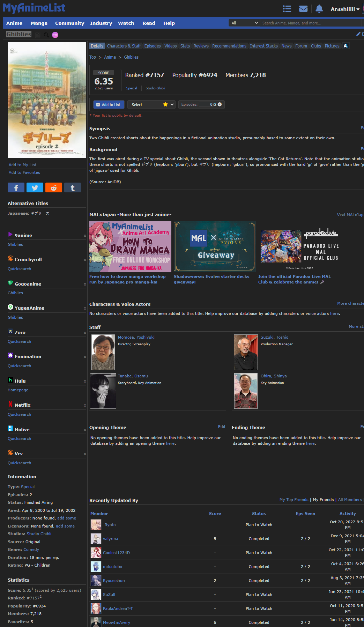
Task: Click Add to Favorites link
Action: [x=24, y=172]
